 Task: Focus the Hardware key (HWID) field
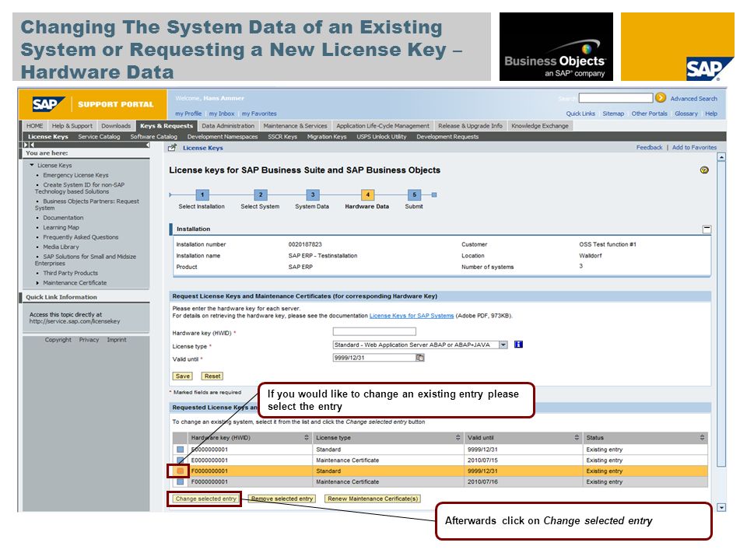pyautogui.click(x=374, y=331)
